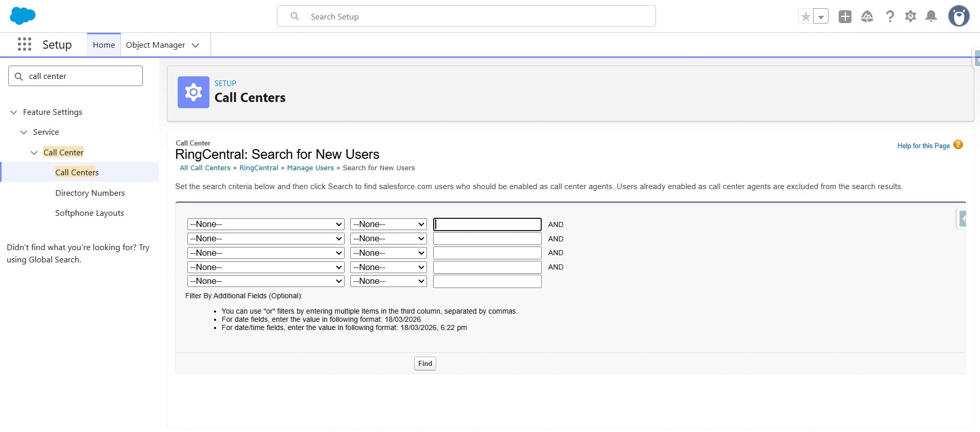
Task: Open the Trailhead guidance icon
Action: 867,17
